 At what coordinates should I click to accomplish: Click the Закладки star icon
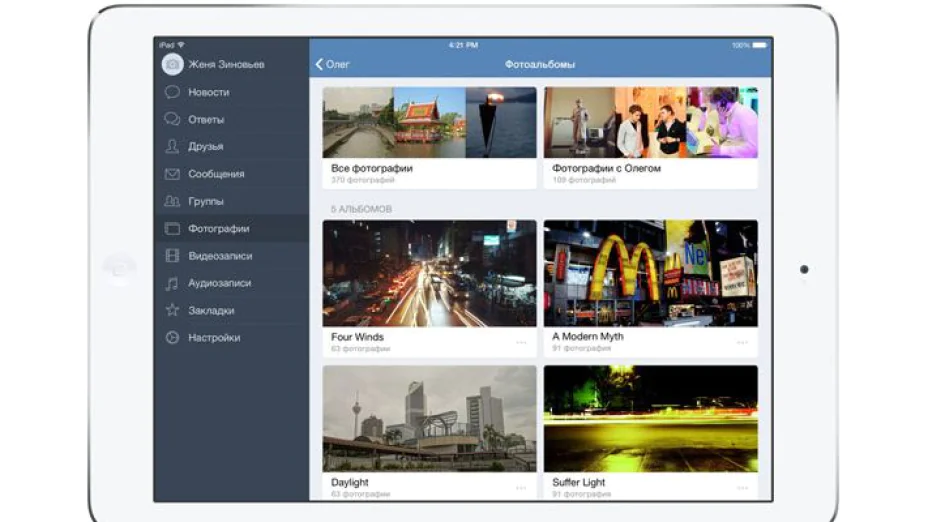[172, 310]
